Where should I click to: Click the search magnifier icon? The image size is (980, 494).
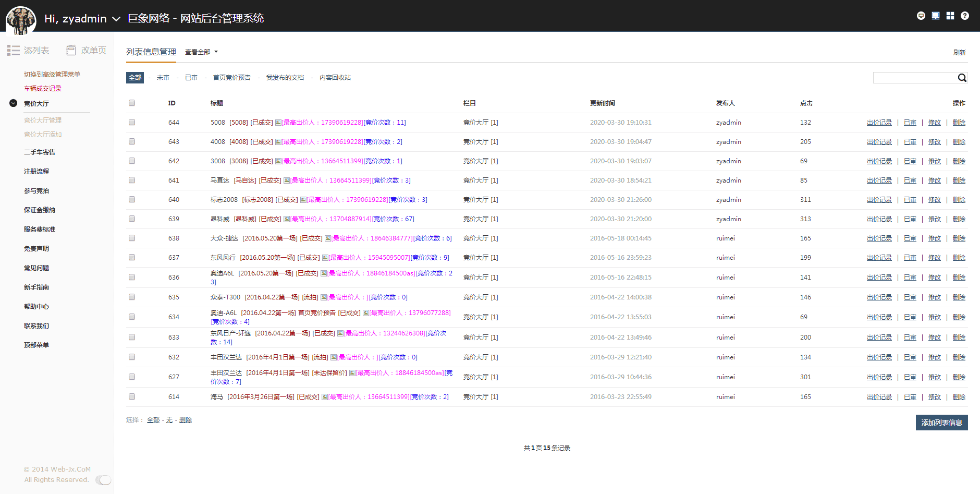[962, 78]
